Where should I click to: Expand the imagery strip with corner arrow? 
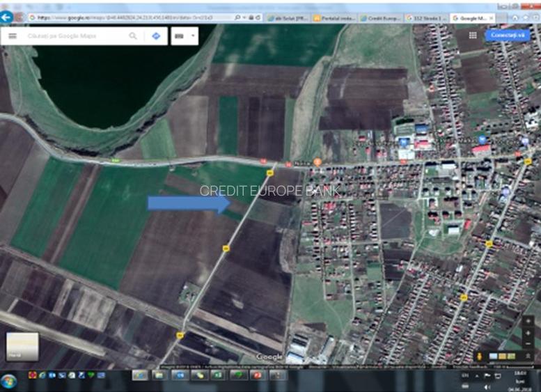(x=528, y=356)
